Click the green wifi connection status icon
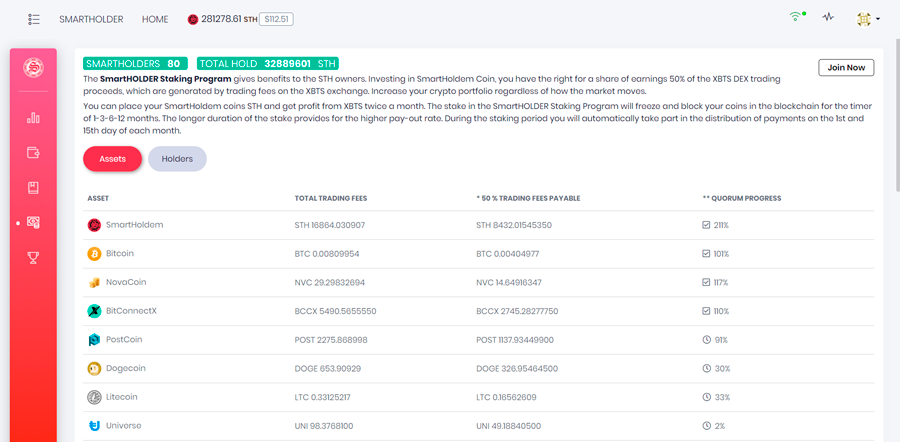Screen dimensions: 900x442 point(796,17)
